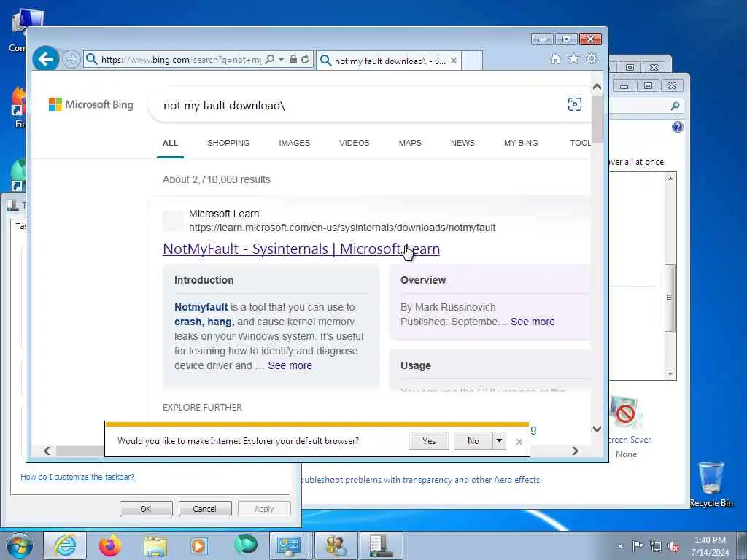The height and width of the screenshot is (560, 747).
Task: View security lock icon in address bar
Action: coord(293,60)
